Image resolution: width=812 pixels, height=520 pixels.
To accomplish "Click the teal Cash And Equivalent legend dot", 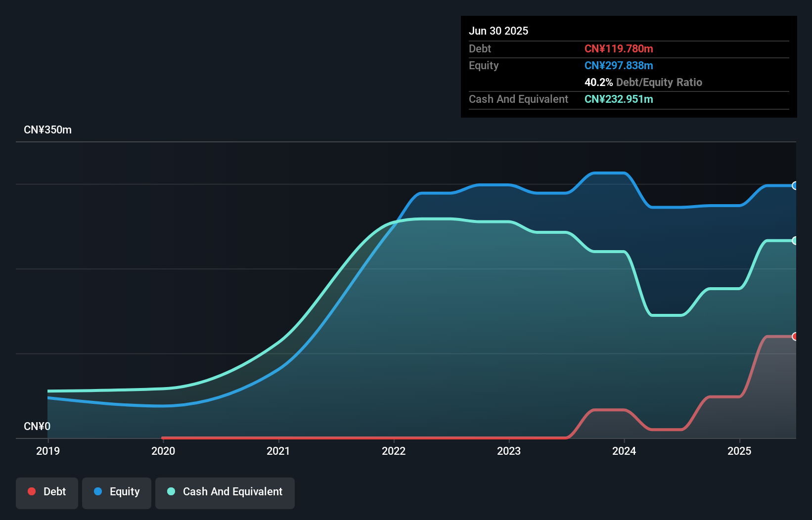I will (170, 491).
